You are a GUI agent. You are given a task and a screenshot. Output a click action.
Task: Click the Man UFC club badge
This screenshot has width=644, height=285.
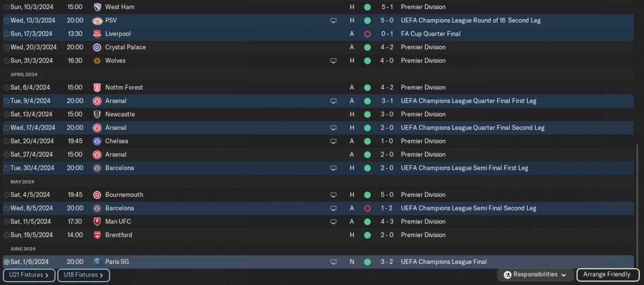click(97, 222)
